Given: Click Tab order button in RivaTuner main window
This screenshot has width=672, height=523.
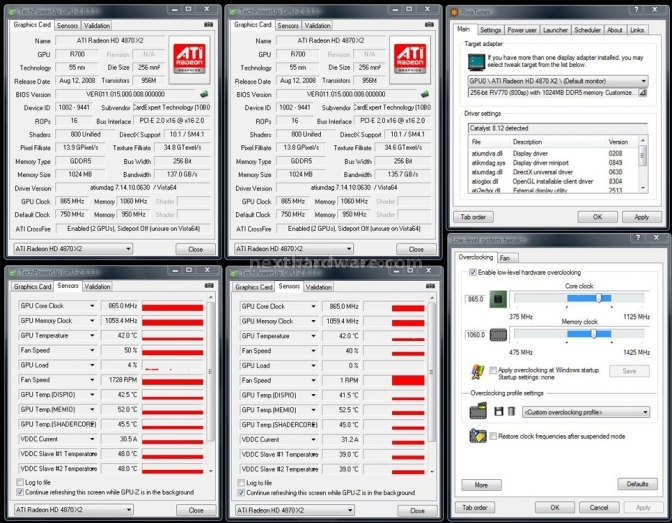Looking at the screenshot, I should coord(473,217).
